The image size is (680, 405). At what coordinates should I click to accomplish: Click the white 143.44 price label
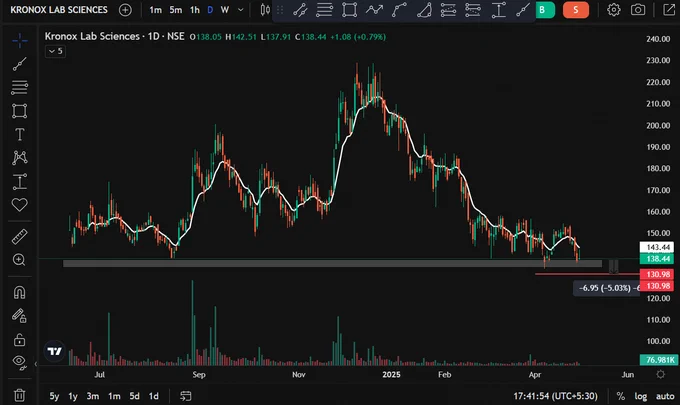click(657, 247)
